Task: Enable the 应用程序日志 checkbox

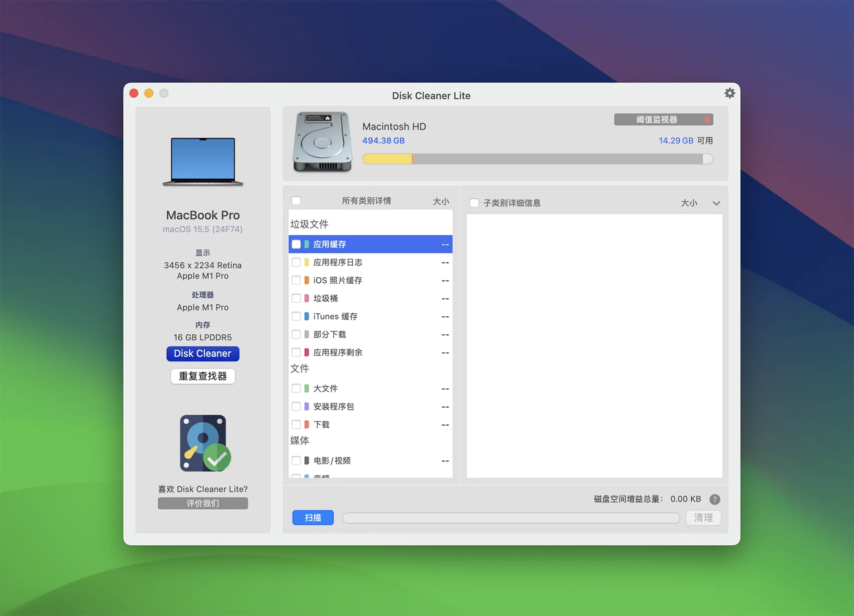Action: pos(296,262)
